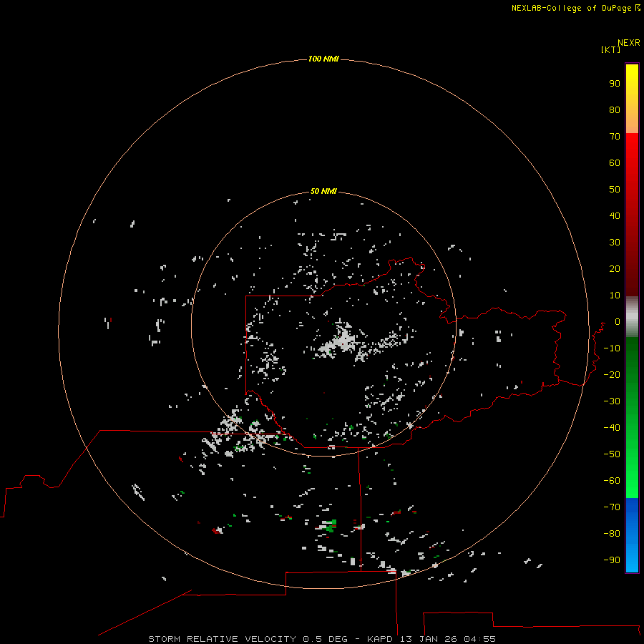Click the -60 value on the velocity scale
The width and height of the screenshot is (644, 644).
612,481
